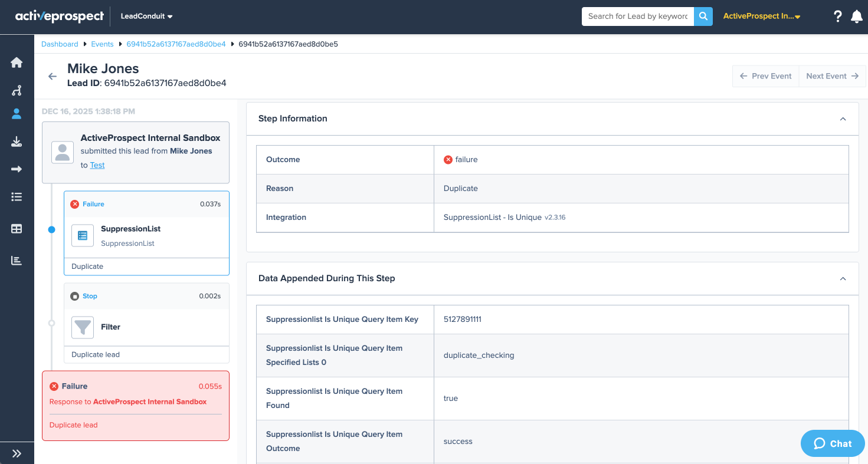Click the Integration version v2.3.16

pyautogui.click(x=555, y=218)
